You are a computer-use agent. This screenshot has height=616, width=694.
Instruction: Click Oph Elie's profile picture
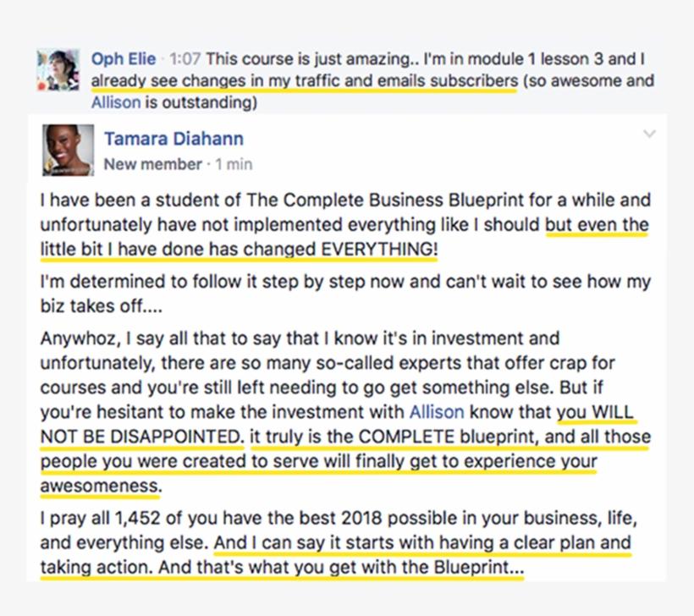[x=58, y=70]
